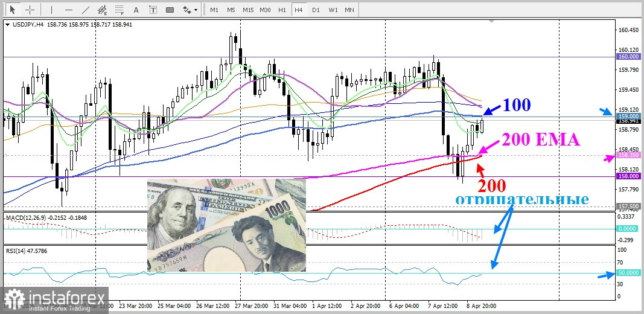Pick the text label (T) tool
Image resolution: width=644 pixels, height=314 pixels.
[x=153, y=10]
